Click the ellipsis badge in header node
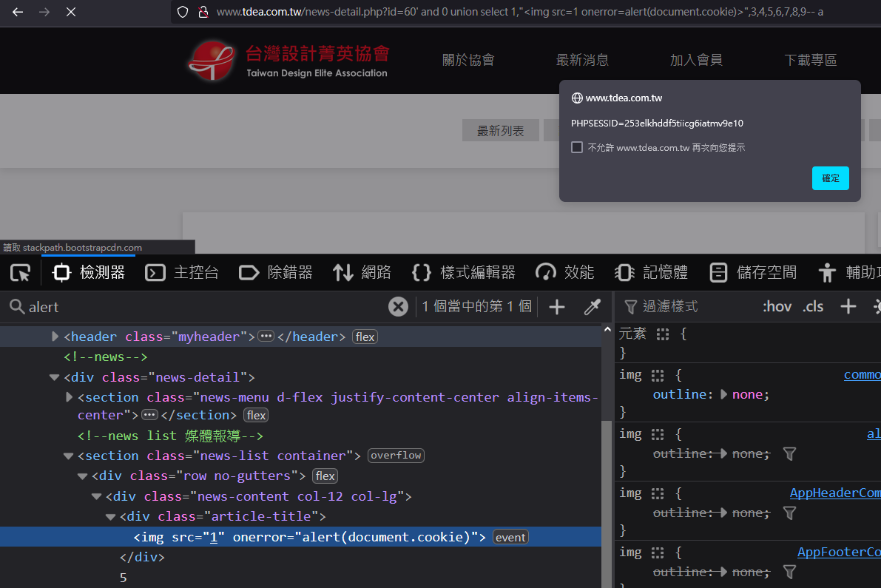 (x=266, y=337)
